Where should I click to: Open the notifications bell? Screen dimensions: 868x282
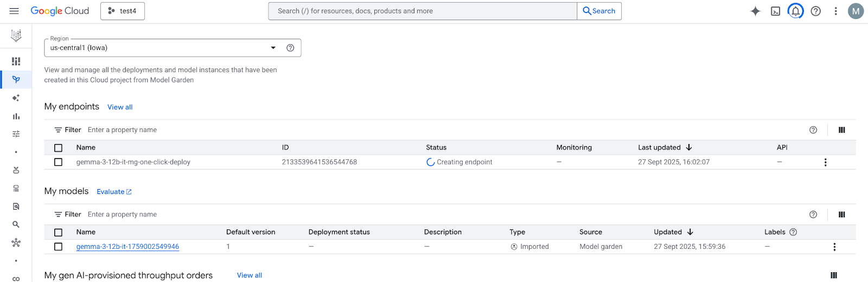tap(795, 11)
